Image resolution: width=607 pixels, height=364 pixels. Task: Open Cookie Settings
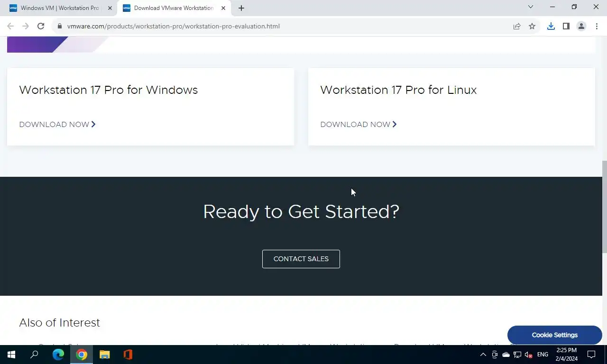tap(555, 335)
